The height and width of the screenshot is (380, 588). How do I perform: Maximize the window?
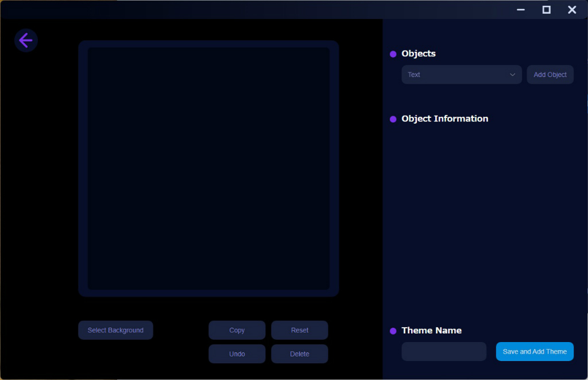[547, 10]
